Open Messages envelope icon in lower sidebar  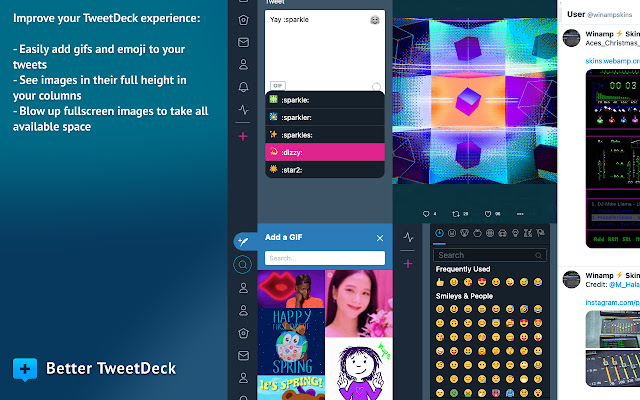(x=243, y=356)
